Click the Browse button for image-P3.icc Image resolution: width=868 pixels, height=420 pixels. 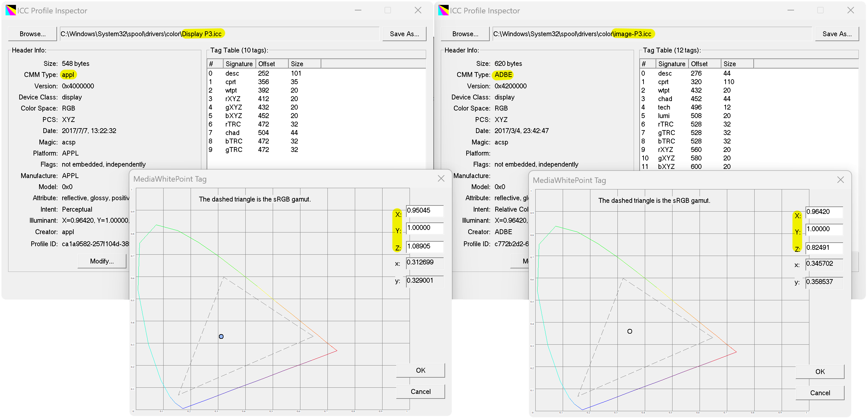pos(465,34)
